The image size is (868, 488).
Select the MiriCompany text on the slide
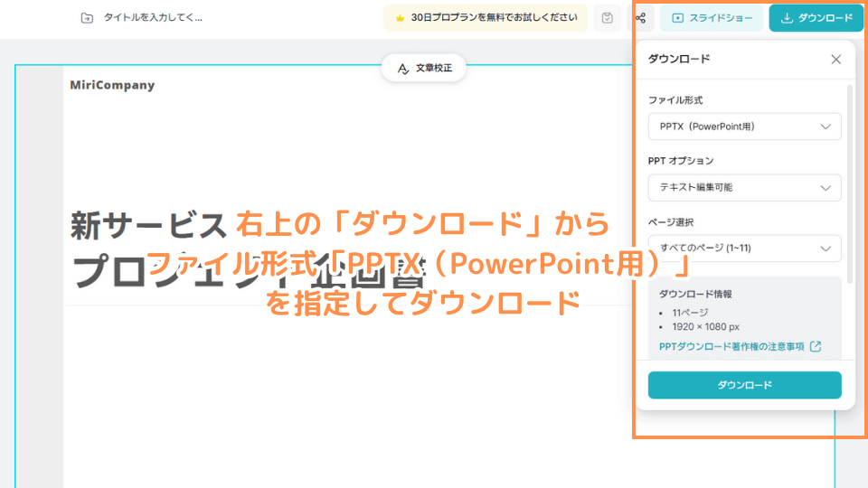click(x=112, y=85)
